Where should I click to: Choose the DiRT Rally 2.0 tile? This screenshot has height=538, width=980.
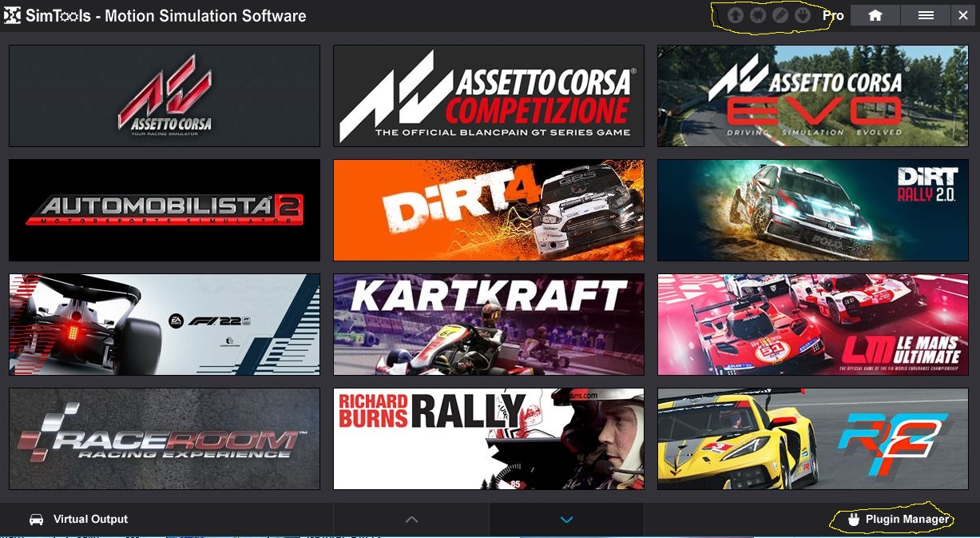(813, 210)
